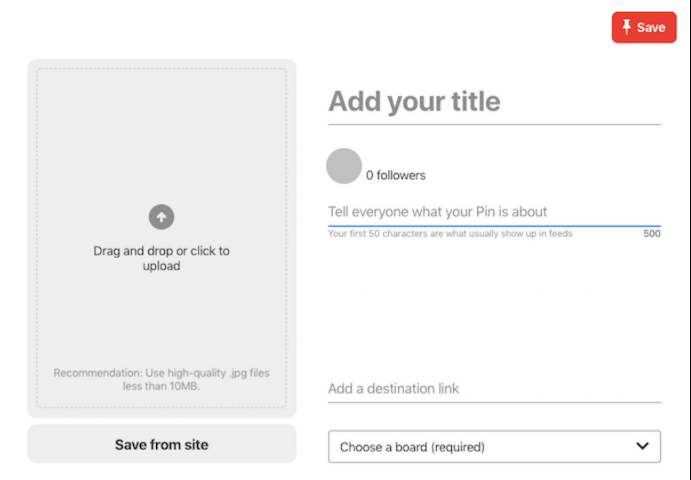Click the dashed upload drop zone area
This screenshot has height=480, width=691.
pos(161,238)
